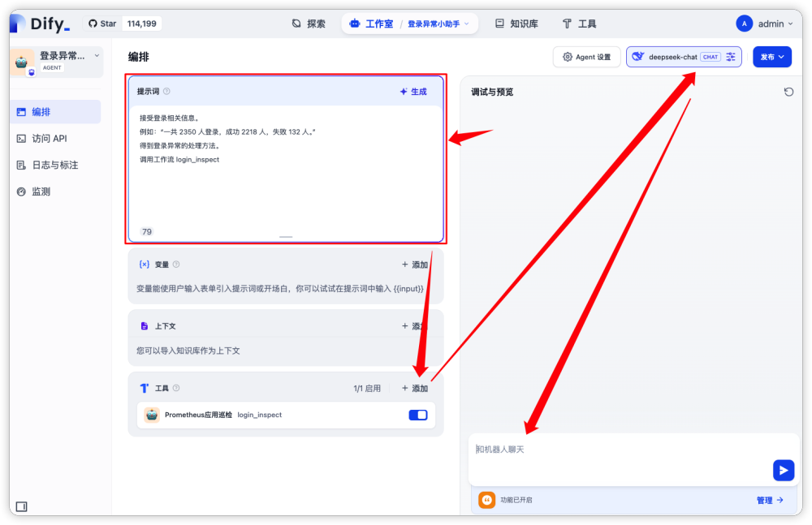Add a context via 上下文 添加

coord(415,326)
